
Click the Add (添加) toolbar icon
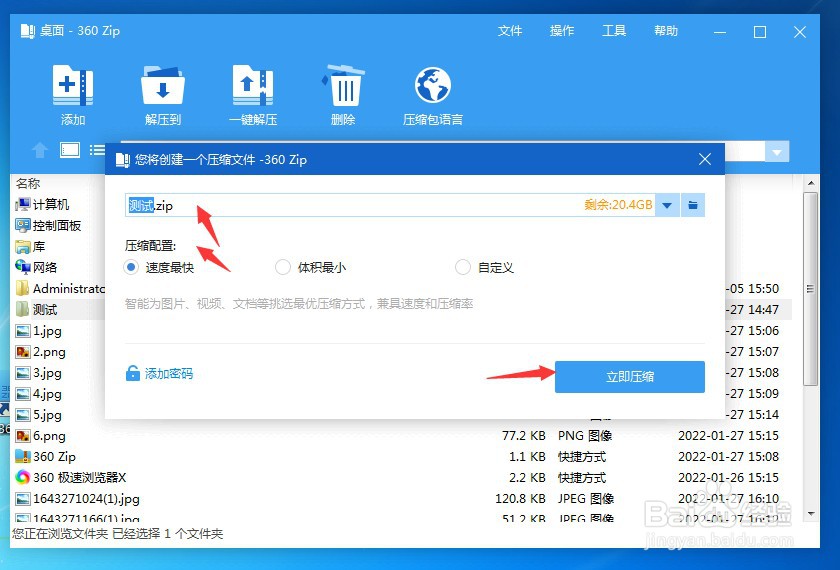click(x=73, y=86)
